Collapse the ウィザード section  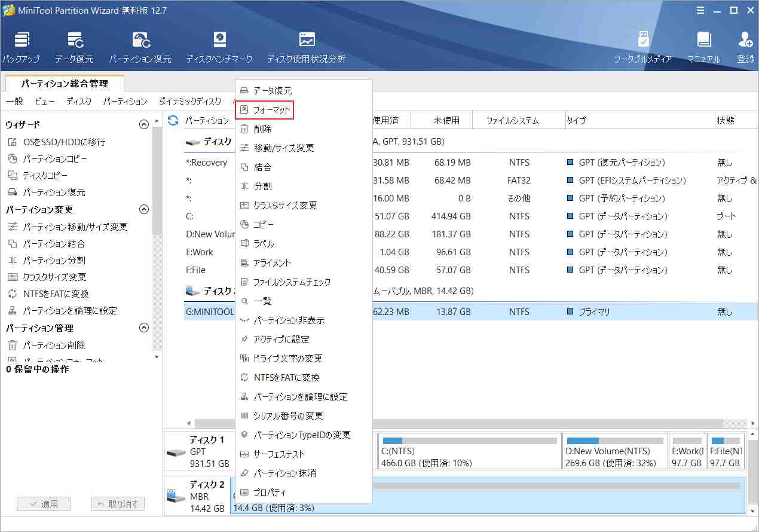tap(143, 124)
